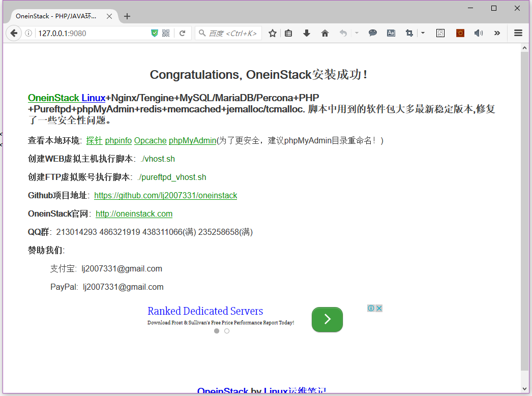Maximize the browser window
Viewport: 532px width, 396px height.
(x=494, y=8)
